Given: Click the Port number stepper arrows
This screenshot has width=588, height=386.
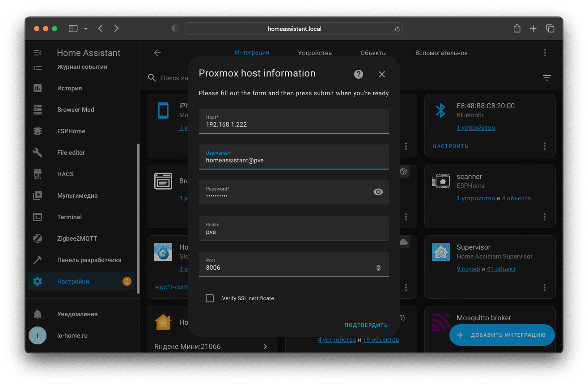Looking at the screenshot, I should 378,267.
